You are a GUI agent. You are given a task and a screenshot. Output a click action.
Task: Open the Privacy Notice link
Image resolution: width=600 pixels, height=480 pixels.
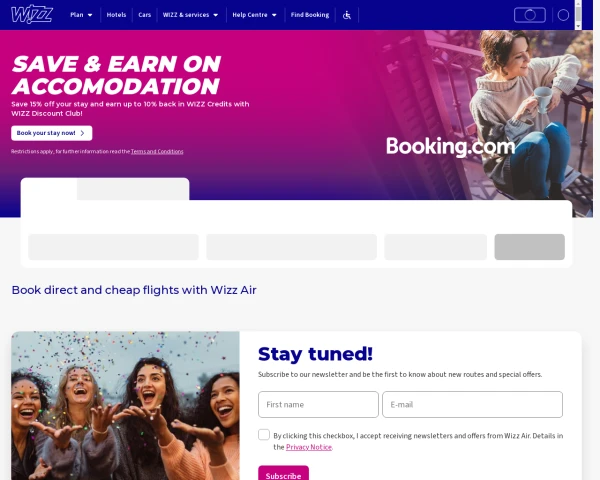[x=309, y=447]
